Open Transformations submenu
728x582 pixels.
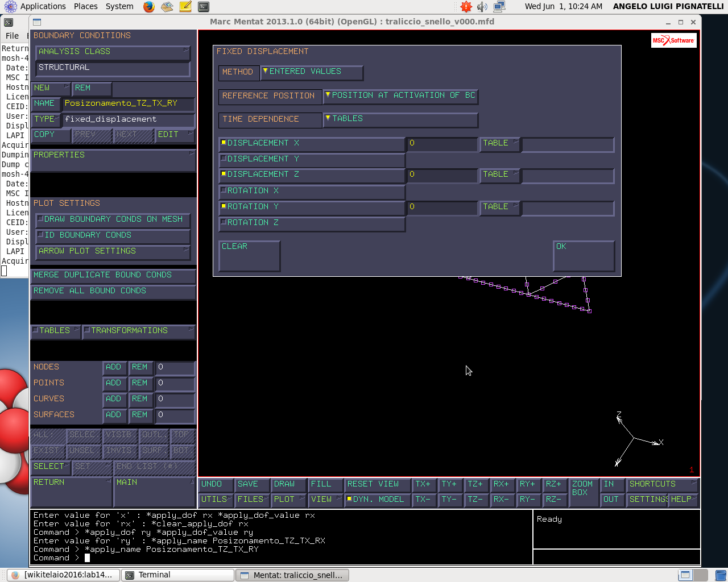click(x=139, y=331)
